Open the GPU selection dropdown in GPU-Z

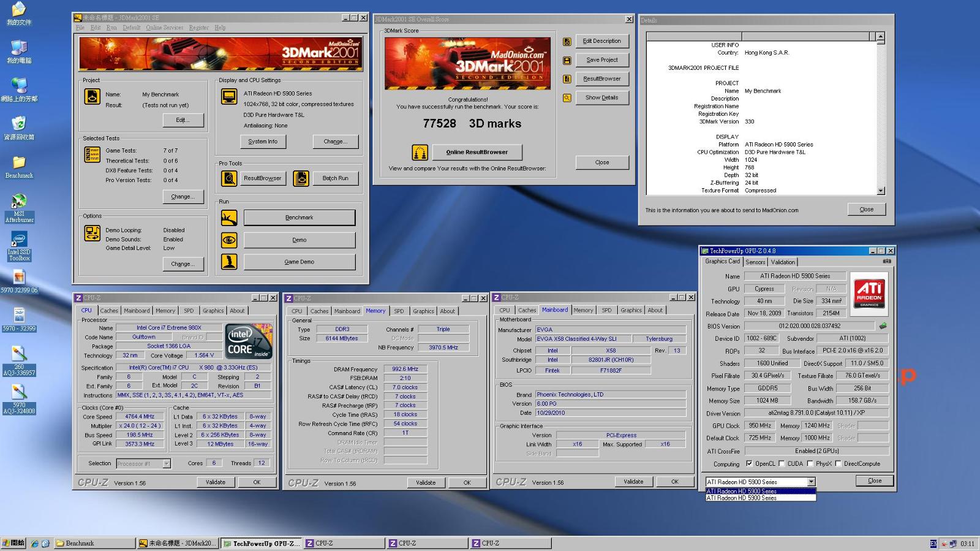811,482
